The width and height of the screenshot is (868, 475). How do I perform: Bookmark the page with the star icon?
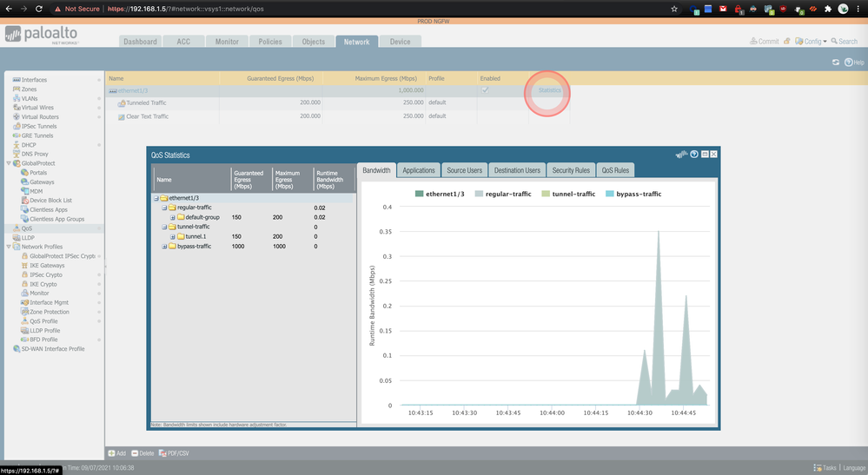(x=674, y=9)
